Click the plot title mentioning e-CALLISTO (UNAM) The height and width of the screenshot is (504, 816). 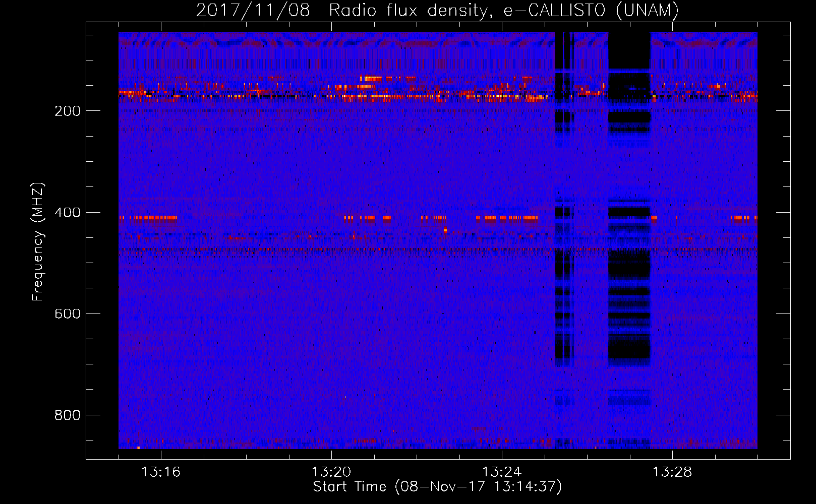[x=437, y=10]
